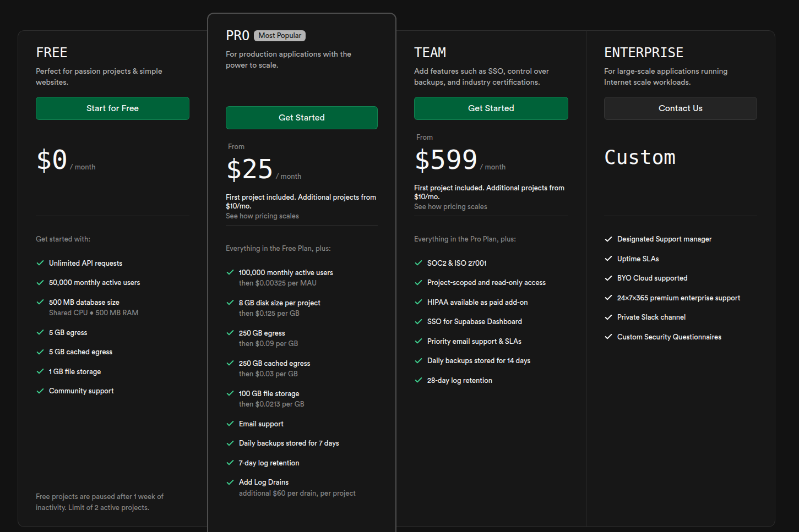Screen dimensions: 799x532
Task: Click 'then $0.03 per GB' text
Action: click(268, 374)
